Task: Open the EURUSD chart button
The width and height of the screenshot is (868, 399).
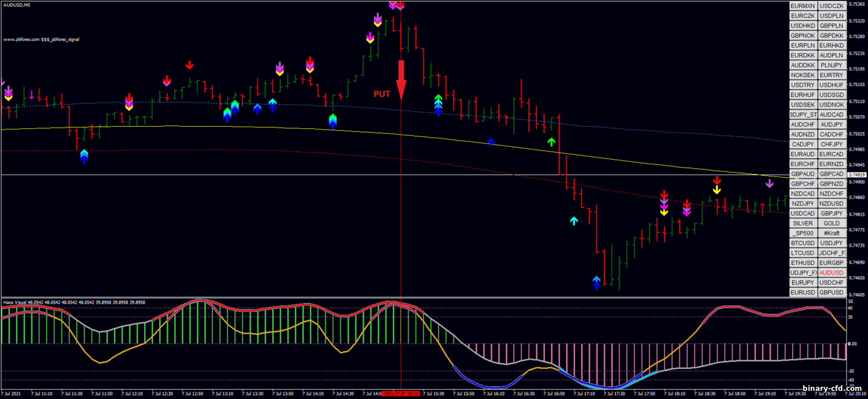Action: coord(803,292)
